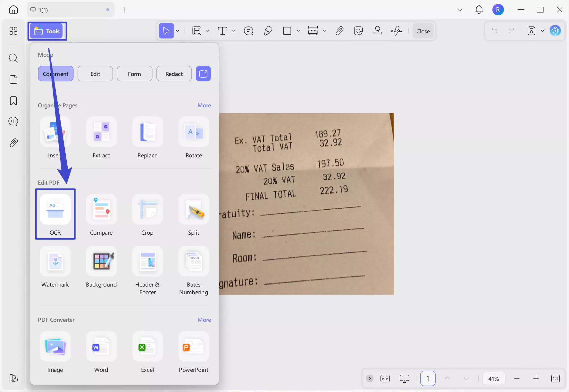569x392 pixels.
Task: Switch to Form mode
Action: (x=134, y=73)
